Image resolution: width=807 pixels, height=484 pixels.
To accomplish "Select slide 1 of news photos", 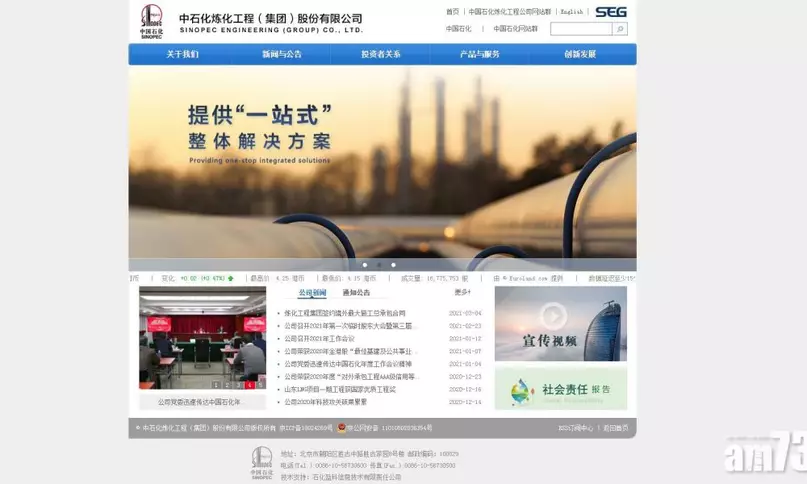I will click(x=216, y=385).
